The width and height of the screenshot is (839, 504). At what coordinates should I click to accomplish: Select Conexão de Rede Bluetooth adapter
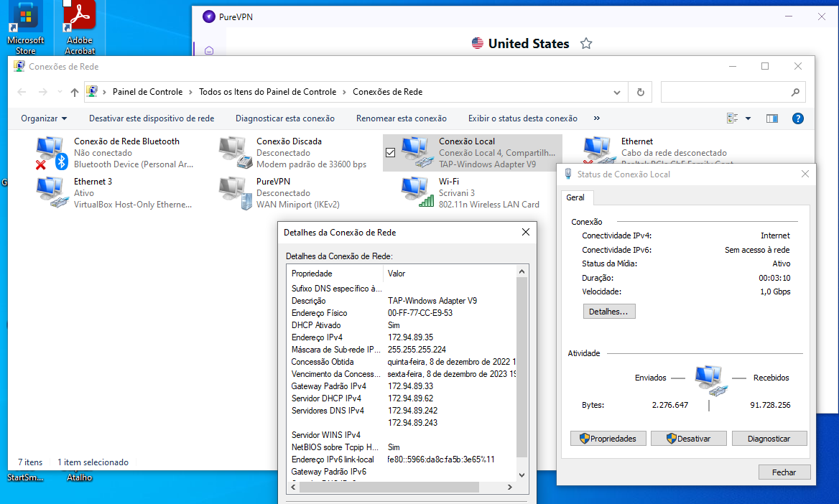114,153
